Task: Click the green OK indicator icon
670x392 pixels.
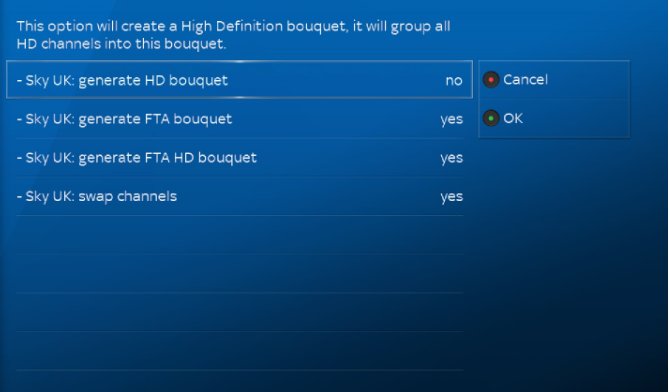Action: click(491, 118)
